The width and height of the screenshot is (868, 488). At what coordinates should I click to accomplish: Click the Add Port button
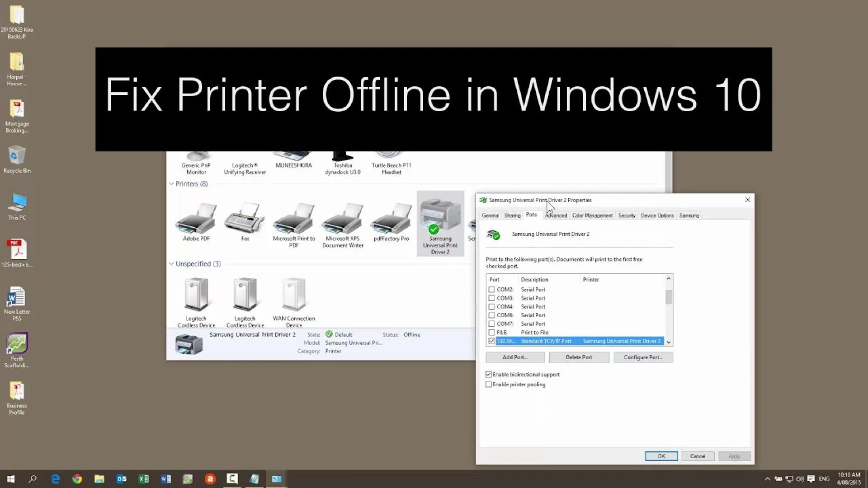[515, 357]
